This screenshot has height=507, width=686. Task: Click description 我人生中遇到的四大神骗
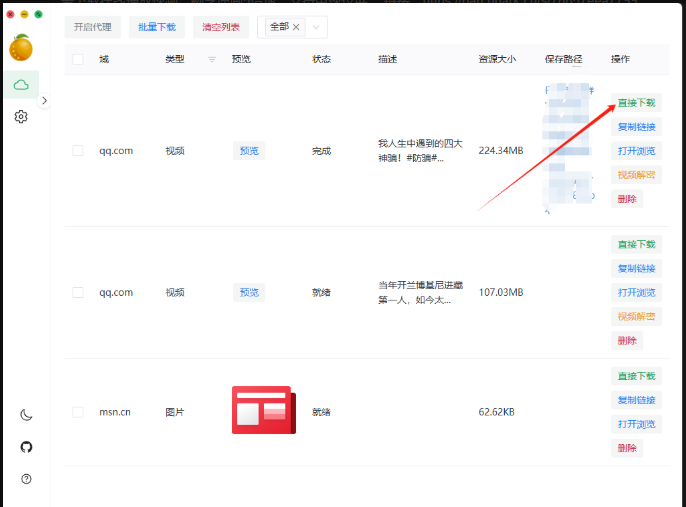[420, 150]
